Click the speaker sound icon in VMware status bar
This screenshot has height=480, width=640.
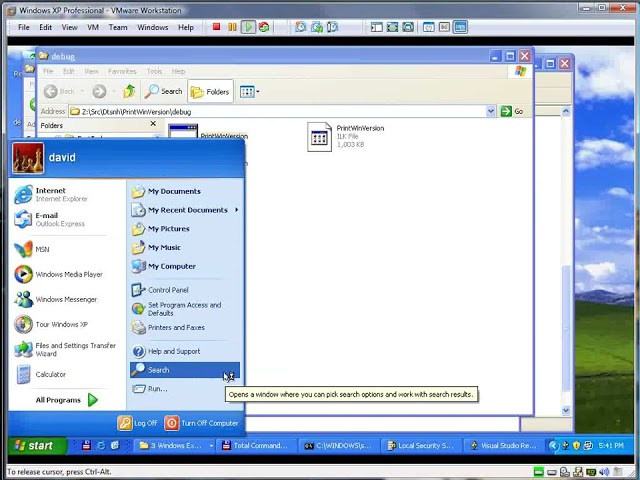pos(604,472)
